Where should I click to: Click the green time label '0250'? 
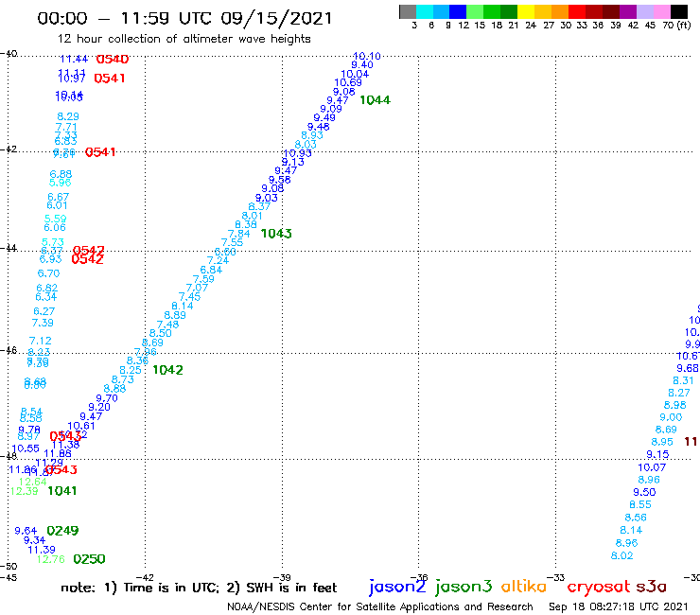89,559
